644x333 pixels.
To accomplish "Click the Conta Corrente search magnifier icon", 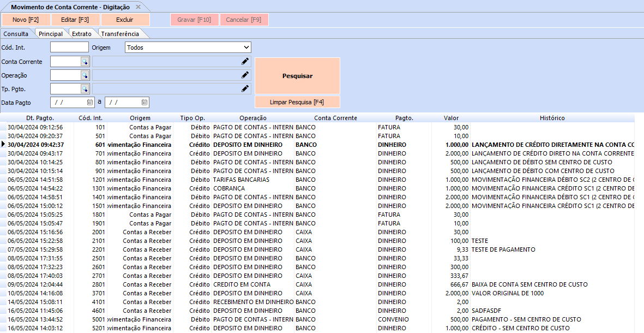I will (85, 62).
